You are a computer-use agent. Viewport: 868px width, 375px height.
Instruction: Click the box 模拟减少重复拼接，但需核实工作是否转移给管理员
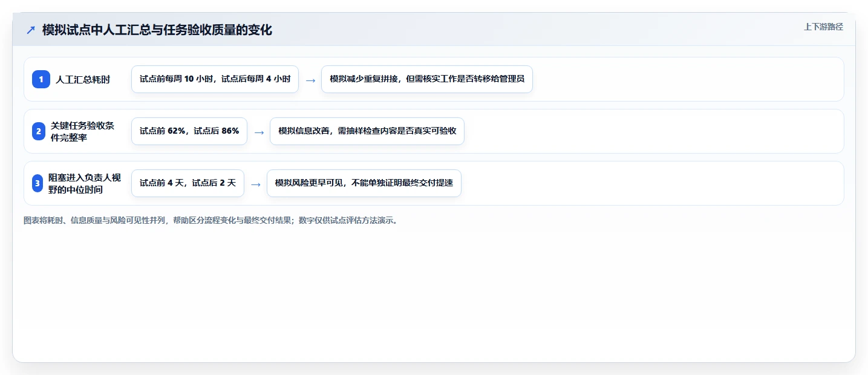[427, 79]
